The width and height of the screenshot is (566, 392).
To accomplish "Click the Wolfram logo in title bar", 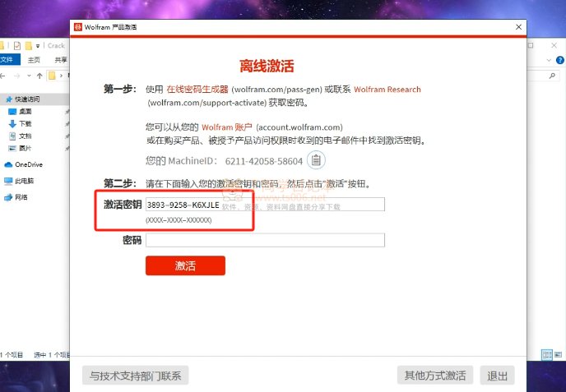I will [77, 27].
